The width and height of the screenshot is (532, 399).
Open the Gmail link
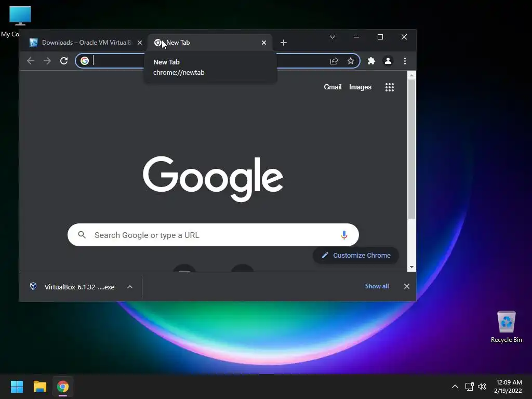[332, 87]
